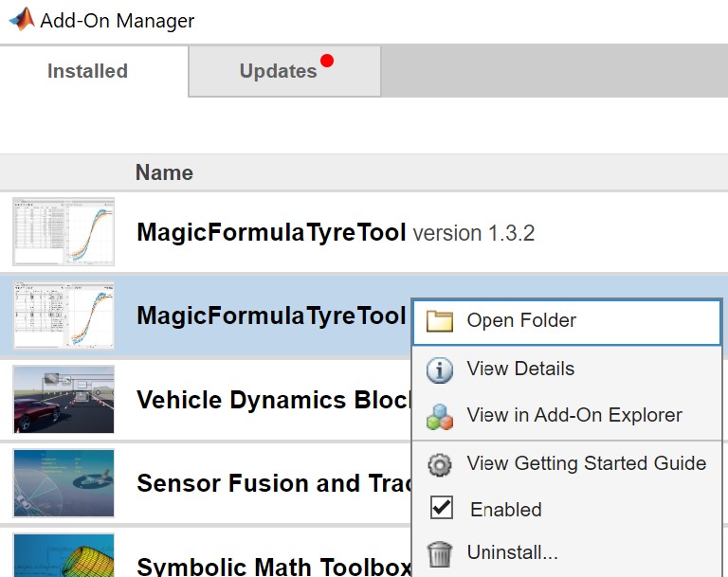Choose Uninstall... from the context menu
The width and height of the screenshot is (728, 577).
tap(512, 552)
